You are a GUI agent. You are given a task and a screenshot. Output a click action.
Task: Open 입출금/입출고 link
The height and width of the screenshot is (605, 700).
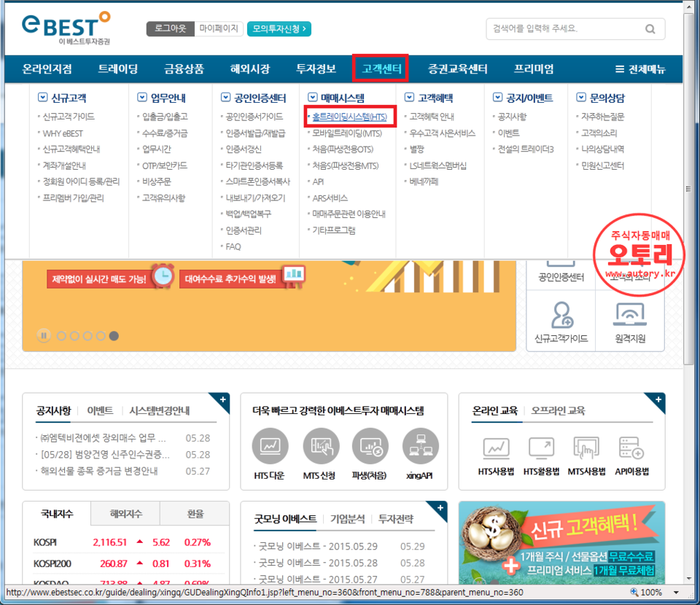[x=165, y=117]
